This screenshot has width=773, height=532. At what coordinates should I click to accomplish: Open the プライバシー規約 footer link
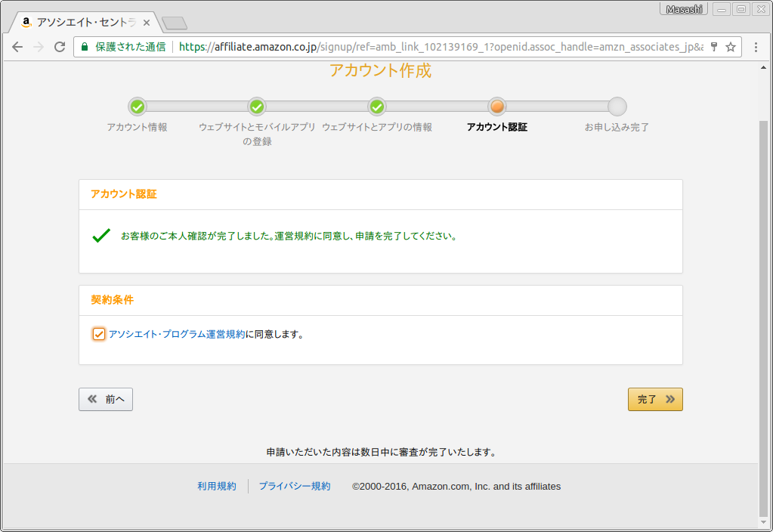tap(295, 486)
